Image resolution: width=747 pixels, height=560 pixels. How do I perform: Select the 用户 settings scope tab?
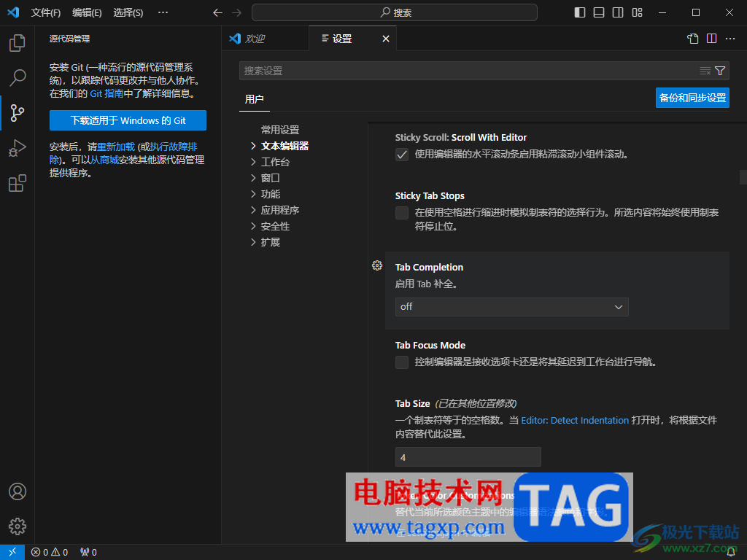click(x=255, y=99)
